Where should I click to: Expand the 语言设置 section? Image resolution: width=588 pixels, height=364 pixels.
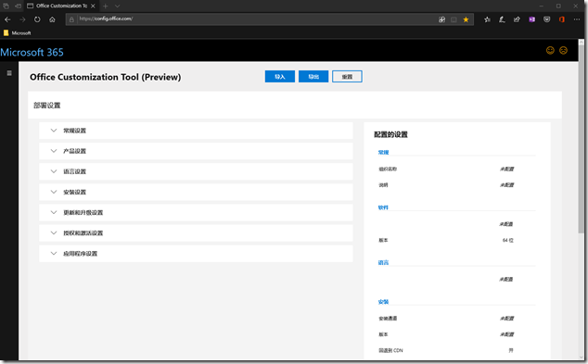196,171
